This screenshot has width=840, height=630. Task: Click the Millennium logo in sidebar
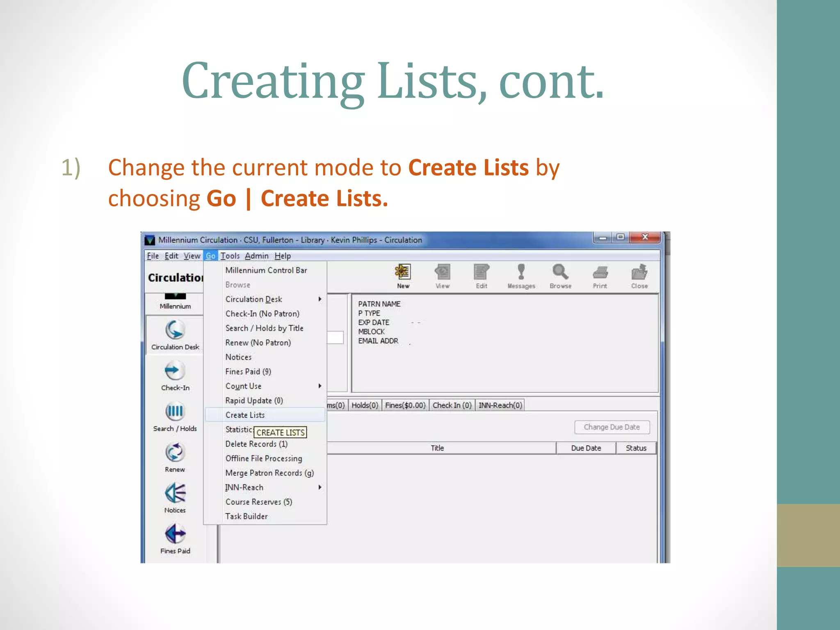(175, 301)
